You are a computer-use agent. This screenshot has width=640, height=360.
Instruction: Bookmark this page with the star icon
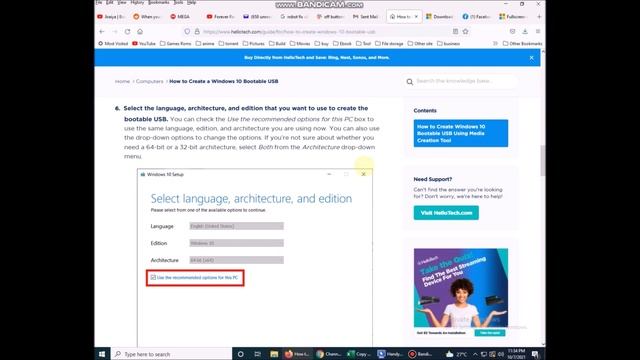point(465,31)
